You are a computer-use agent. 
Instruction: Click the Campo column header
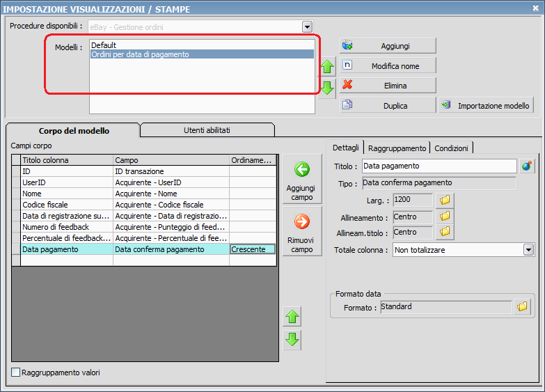click(x=171, y=160)
